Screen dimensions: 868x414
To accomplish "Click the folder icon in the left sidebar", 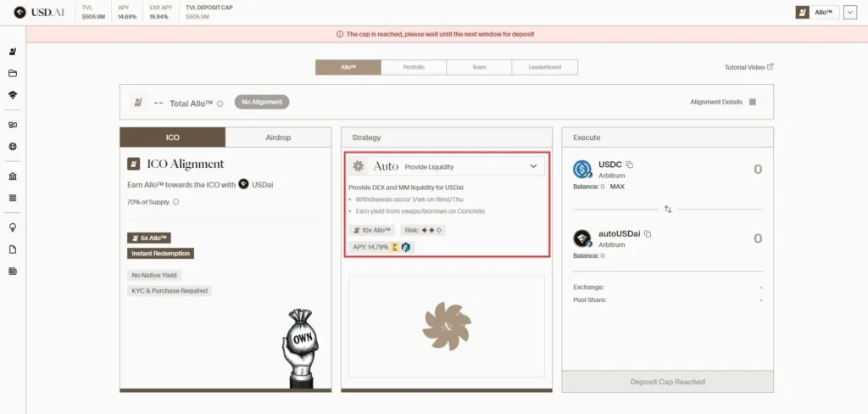I will pyautogui.click(x=13, y=74).
